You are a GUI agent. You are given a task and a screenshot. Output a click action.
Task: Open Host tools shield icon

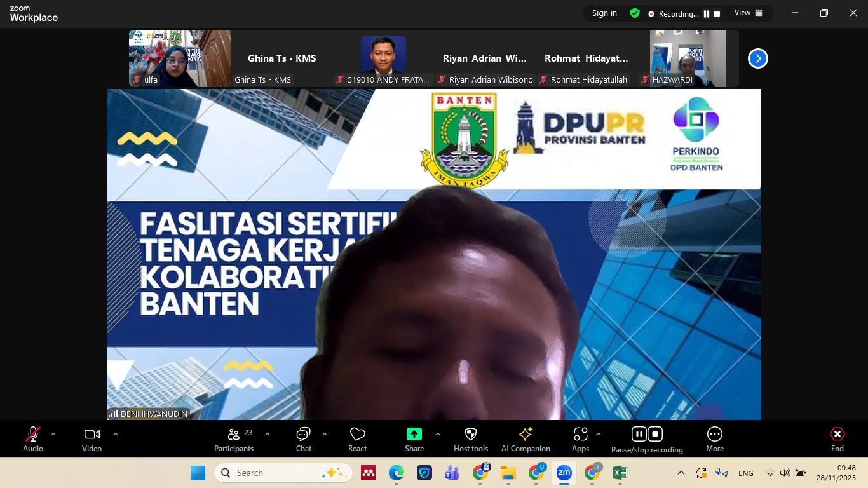coord(471,435)
